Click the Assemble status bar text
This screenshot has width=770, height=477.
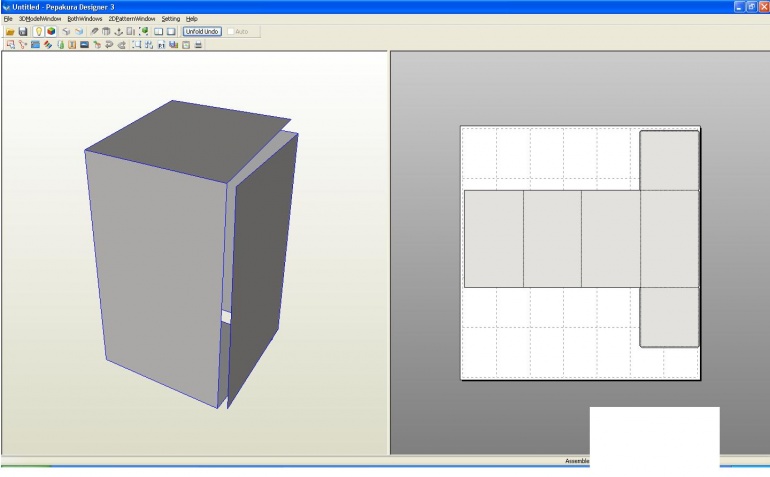(x=577, y=461)
